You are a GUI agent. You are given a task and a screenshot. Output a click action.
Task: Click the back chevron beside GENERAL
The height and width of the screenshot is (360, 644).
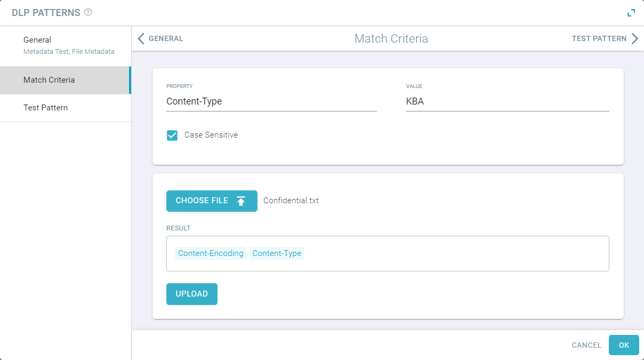click(x=141, y=38)
